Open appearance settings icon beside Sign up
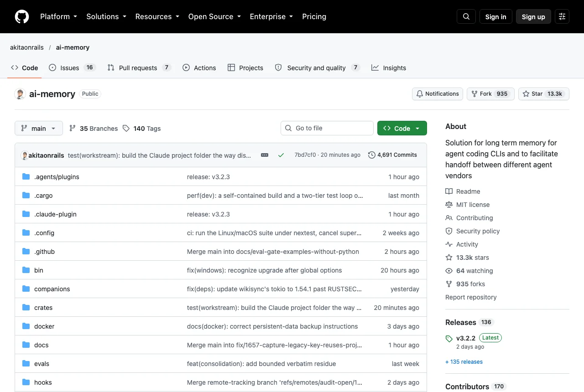This screenshot has height=392, width=584. coord(562,16)
